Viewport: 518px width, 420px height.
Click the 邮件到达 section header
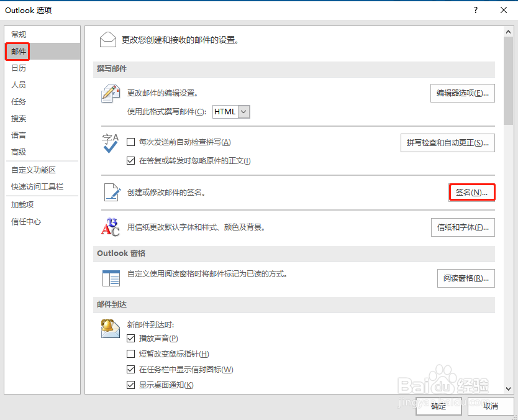pos(294,304)
